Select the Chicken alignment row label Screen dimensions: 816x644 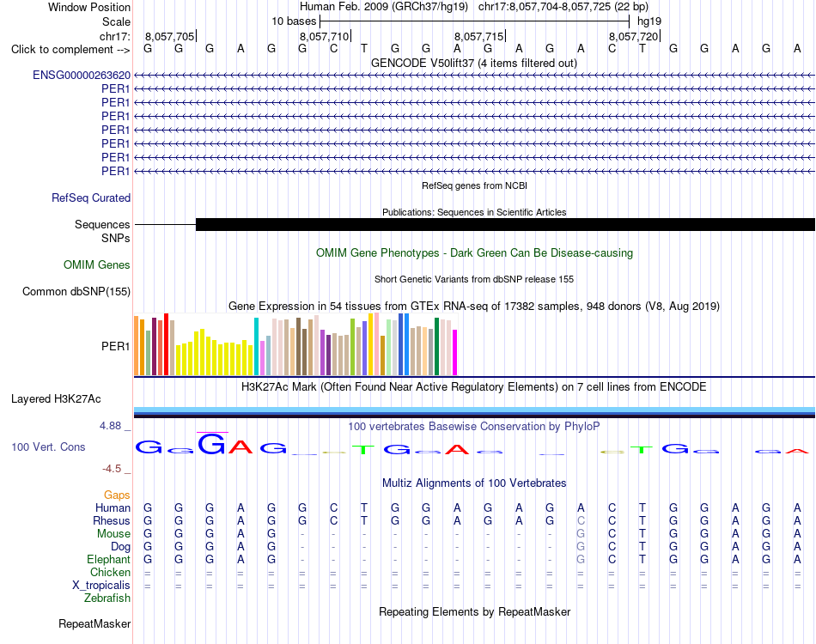tap(110, 572)
